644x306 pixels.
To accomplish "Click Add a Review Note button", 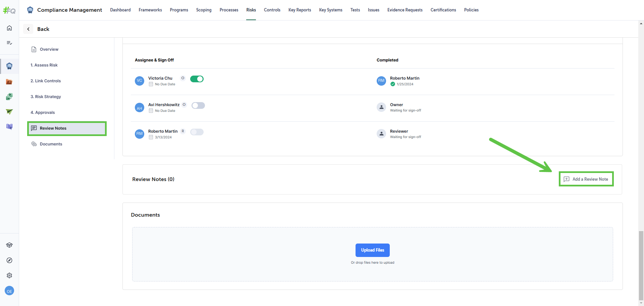I will tap(586, 179).
